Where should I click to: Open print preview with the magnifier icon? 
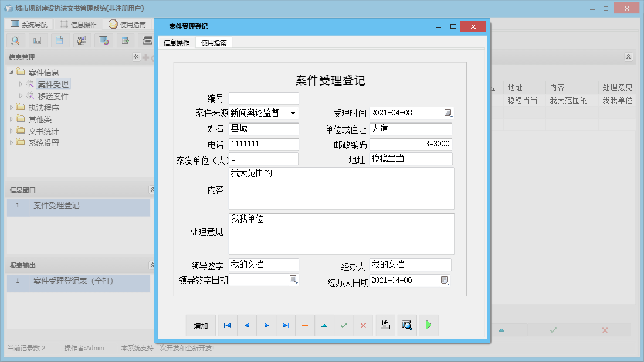click(x=406, y=325)
